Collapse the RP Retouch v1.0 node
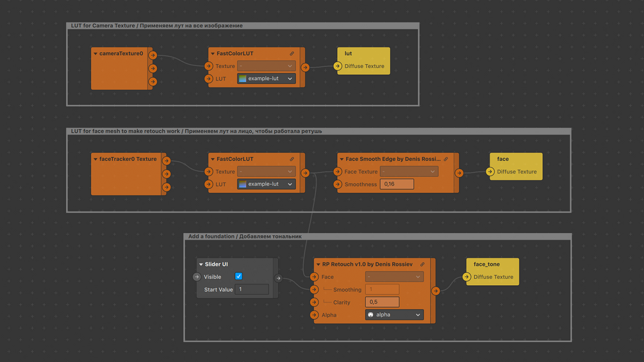 coord(318,265)
